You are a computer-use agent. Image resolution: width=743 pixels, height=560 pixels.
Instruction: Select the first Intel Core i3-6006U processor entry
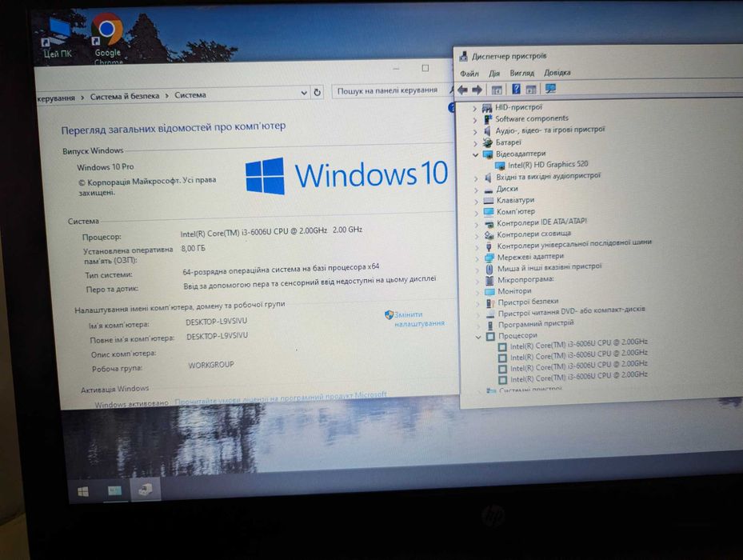point(578,344)
